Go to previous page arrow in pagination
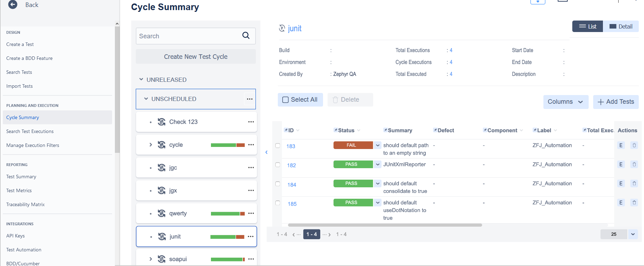This screenshot has height=266, width=644. click(294, 235)
